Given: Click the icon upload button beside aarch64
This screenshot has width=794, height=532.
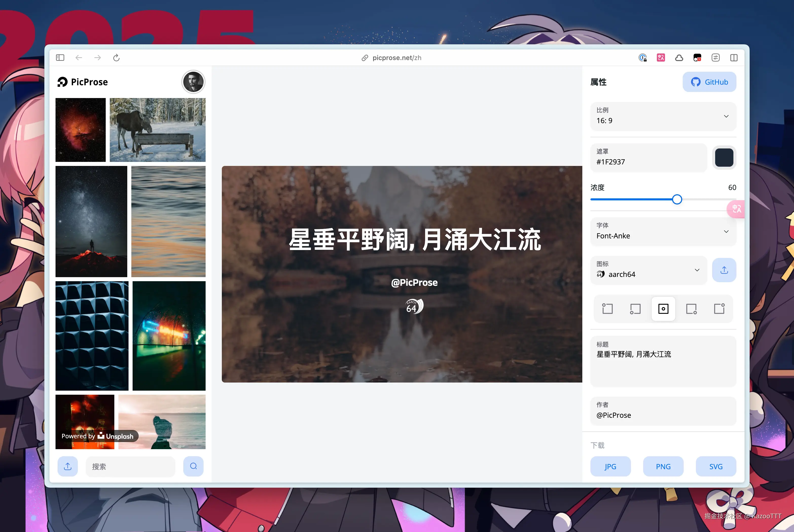Looking at the screenshot, I should click(x=724, y=270).
